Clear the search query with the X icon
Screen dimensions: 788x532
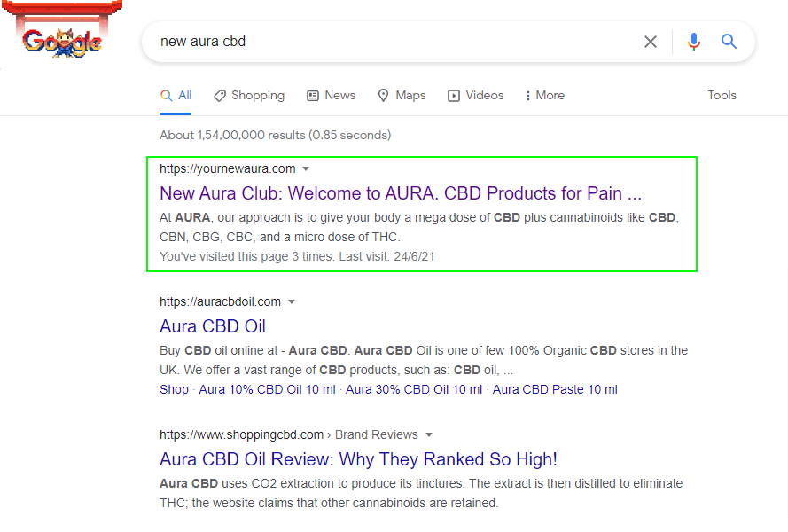point(651,42)
